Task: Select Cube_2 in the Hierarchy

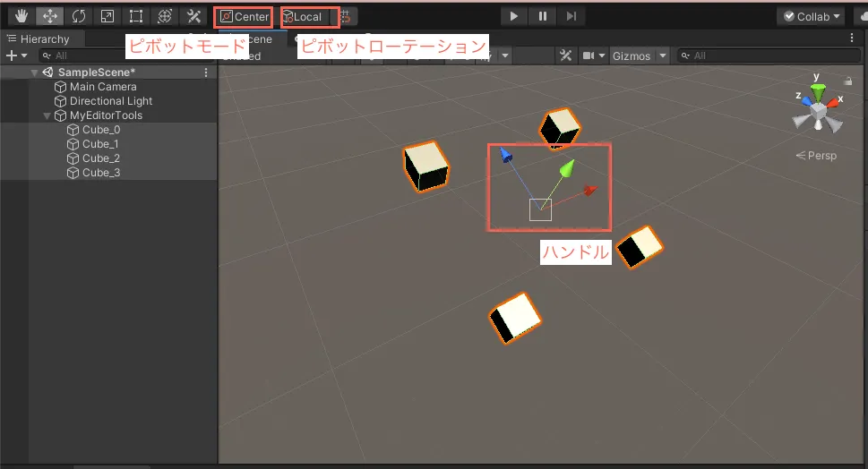Action: (x=100, y=158)
